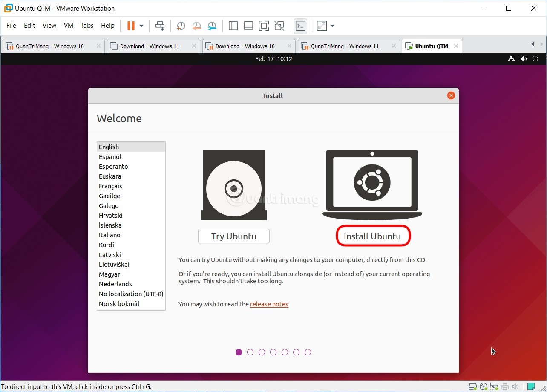Select Gaeilge in the language list
The image size is (547, 392).
131,196
